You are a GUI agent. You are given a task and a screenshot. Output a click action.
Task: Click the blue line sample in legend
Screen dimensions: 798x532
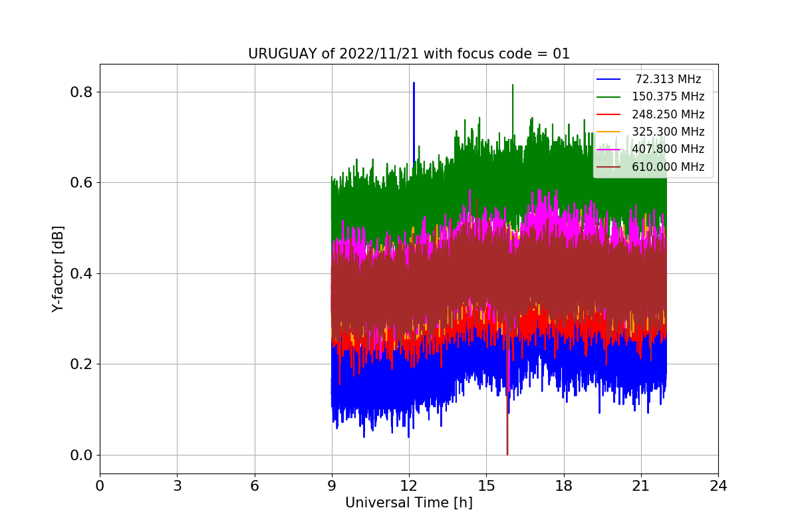[608, 80]
